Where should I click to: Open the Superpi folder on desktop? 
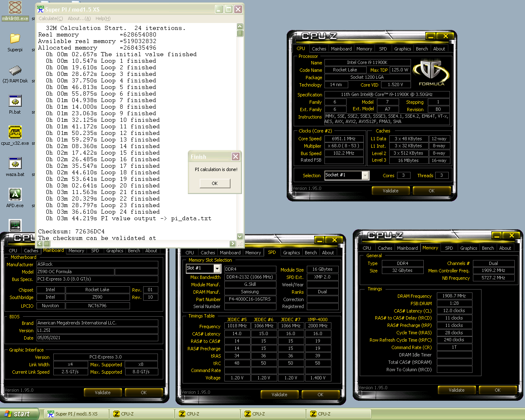(x=15, y=43)
